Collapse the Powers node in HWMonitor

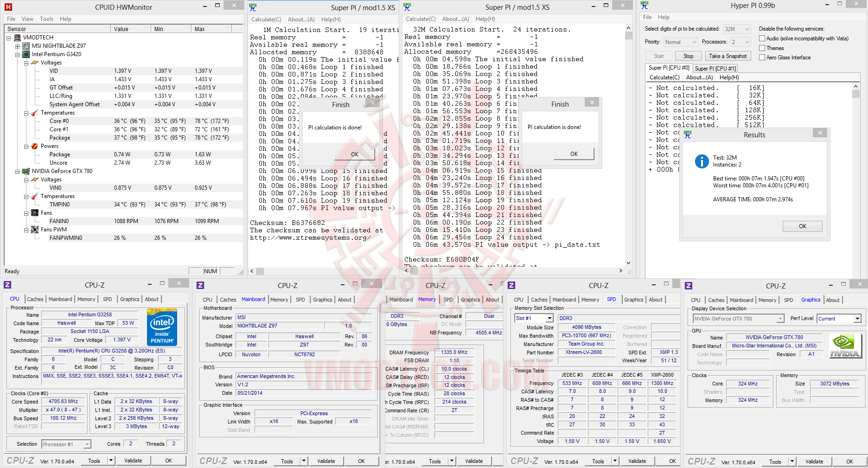pyautogui.click(x=26, y=146)
